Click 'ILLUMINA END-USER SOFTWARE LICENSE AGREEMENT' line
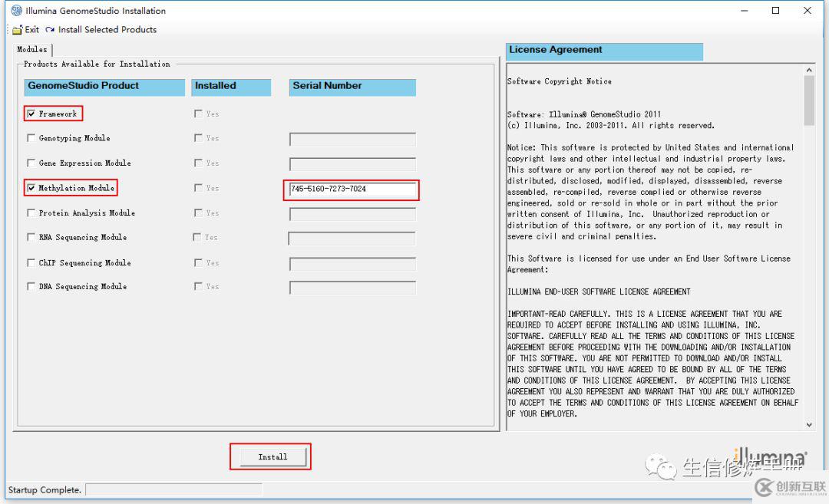The height and width of the screenshot is (504, 829). point(599,292)
